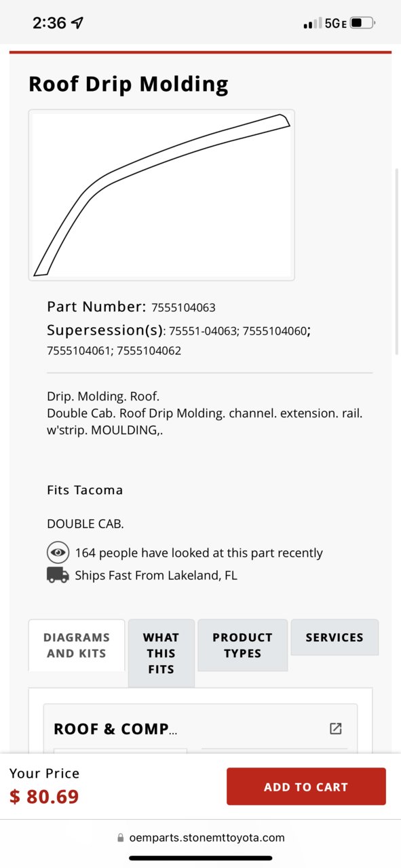Tap the oemparts.stonemtoyota.com address bar
The width and height of the screenshot is (401, 868).
tap(200, 838)
